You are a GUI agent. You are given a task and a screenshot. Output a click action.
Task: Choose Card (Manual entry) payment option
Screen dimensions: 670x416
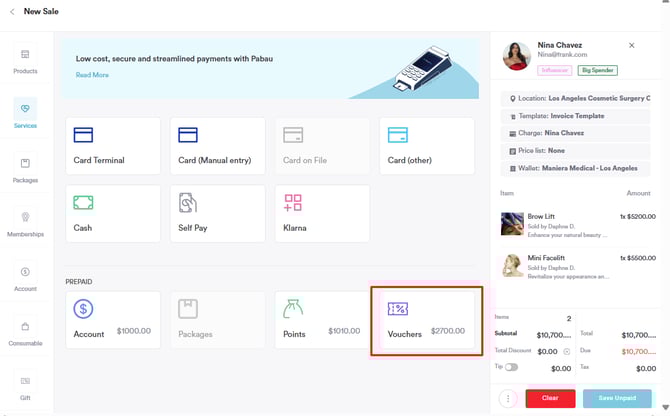(217, 146)
